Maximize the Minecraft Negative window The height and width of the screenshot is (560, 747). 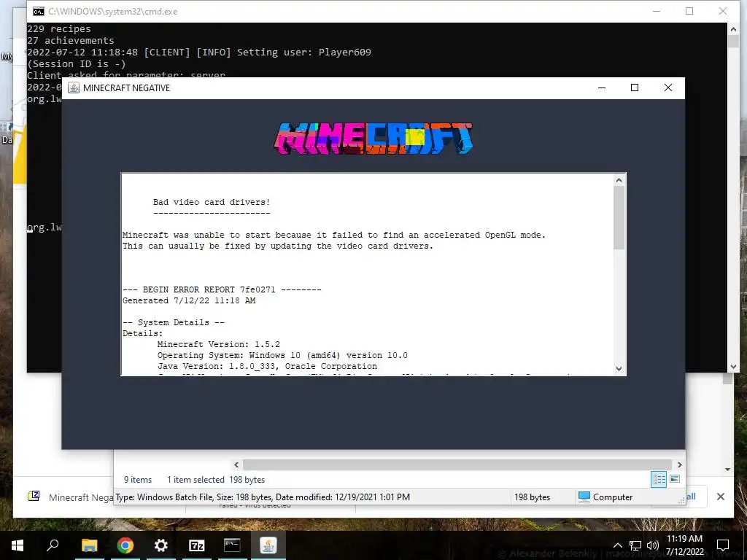(x=635, y=87)
